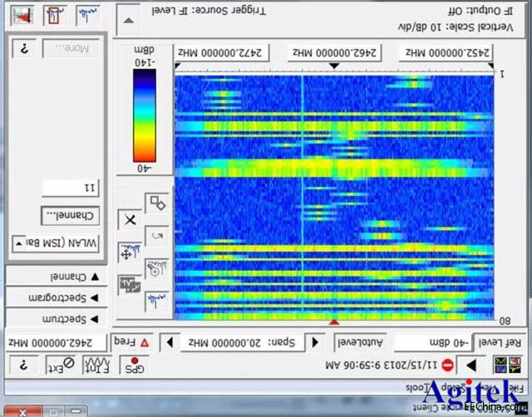Screen dimensions: 532x417
Task: Expand the Spectrogram panel
Action: point(56,298)
